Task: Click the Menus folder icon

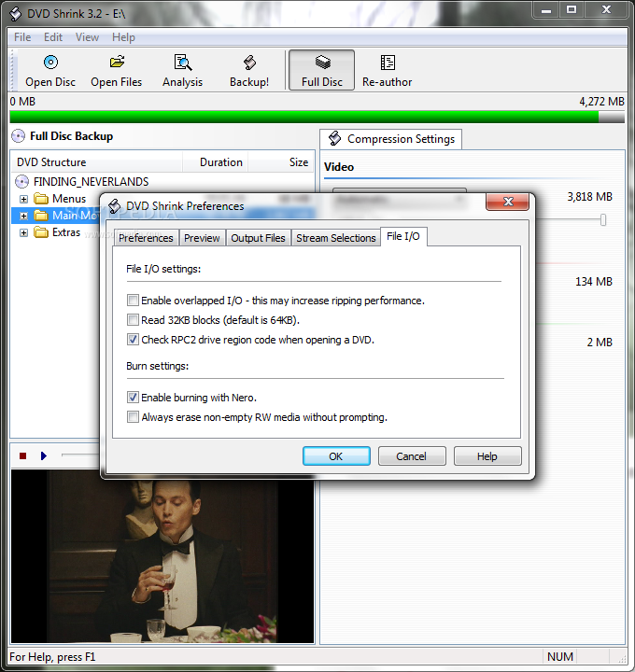Action: 41,199
